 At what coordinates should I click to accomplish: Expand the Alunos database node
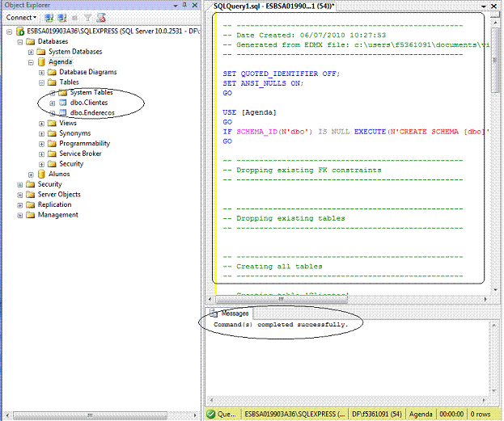31,175
